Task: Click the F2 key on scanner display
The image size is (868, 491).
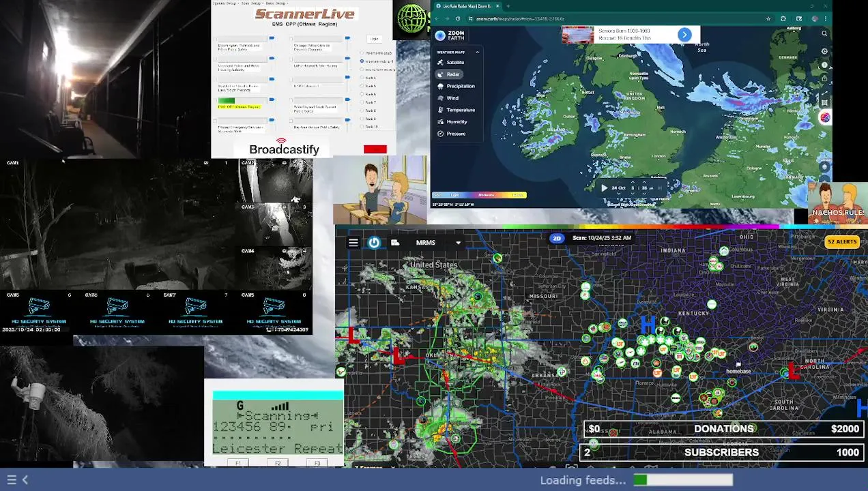Action: pos(278,463)
